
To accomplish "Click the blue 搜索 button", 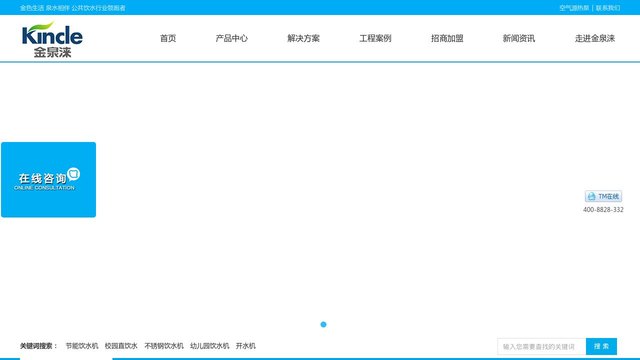I will (601, 347).
